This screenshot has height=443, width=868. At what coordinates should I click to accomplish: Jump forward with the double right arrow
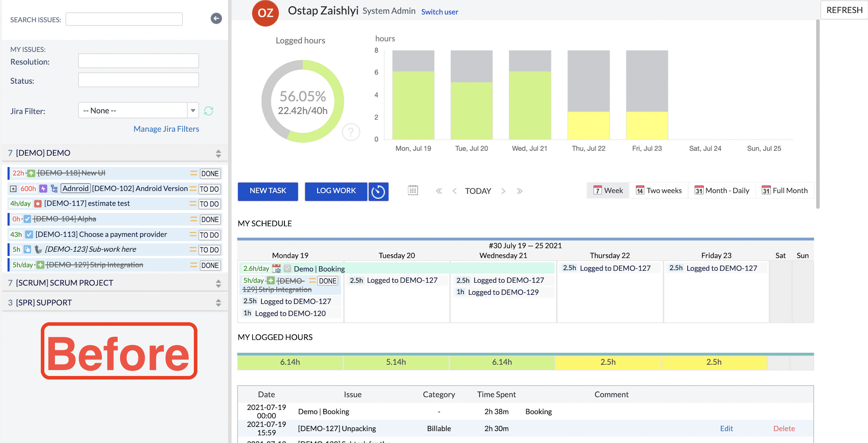click(520, 191)
